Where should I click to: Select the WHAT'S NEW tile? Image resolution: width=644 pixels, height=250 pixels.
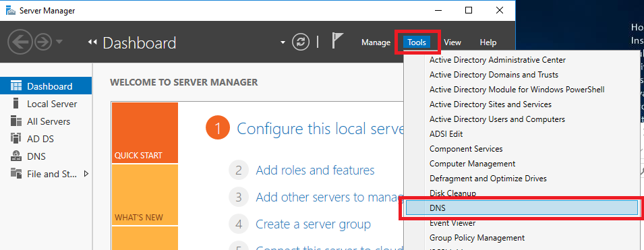pyautogui.click(x=144, y=195)
